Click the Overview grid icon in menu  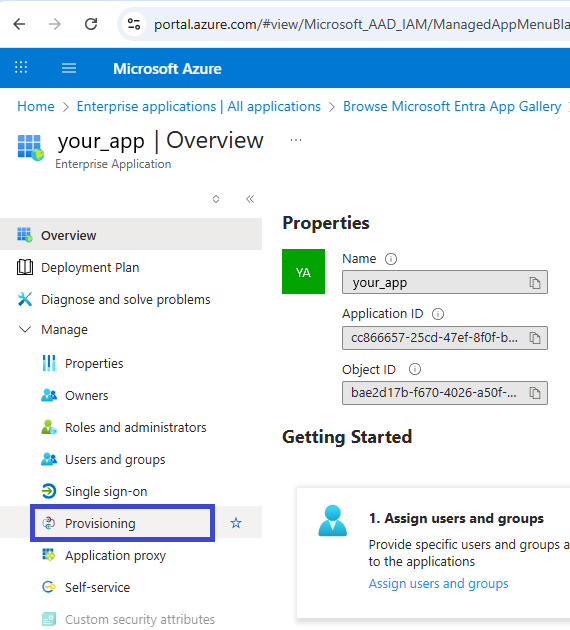click(25, 235)
